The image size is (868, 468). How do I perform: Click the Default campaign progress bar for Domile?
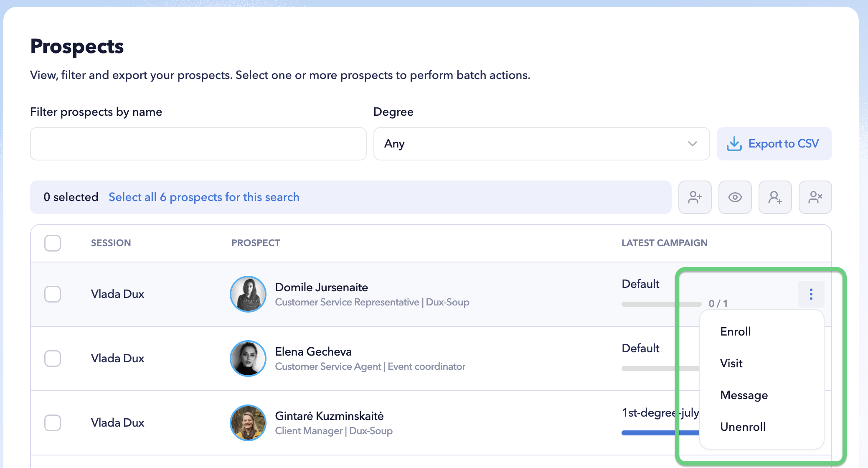(661, 304)
